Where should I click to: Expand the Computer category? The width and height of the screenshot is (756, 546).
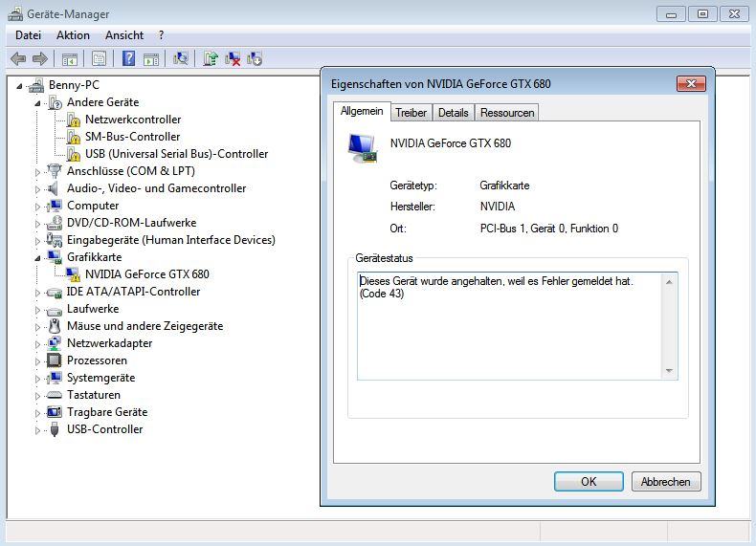[x=37, y=207]
